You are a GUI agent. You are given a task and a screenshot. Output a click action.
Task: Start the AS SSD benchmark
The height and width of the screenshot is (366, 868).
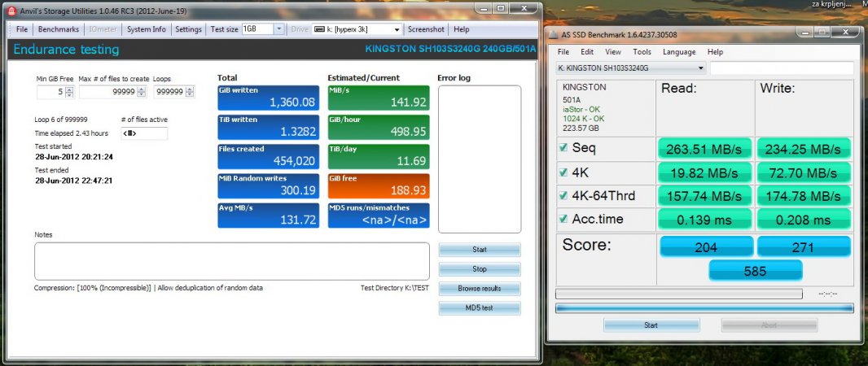coord(651,325)
